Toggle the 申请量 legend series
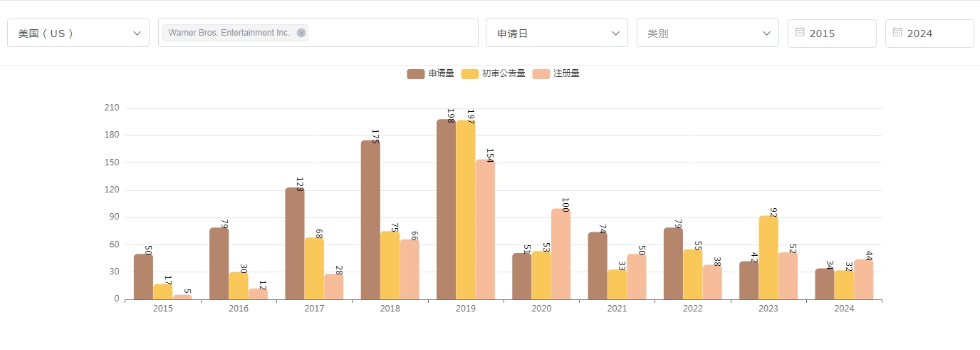Screen dimensions: 980x350 431,73
